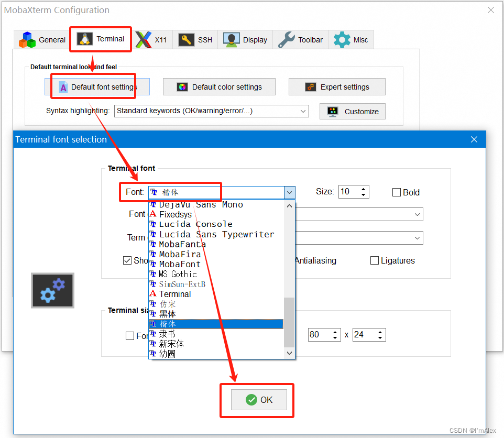
Task: Increase font size with up arrow
Action: click(x=363, y=189)
